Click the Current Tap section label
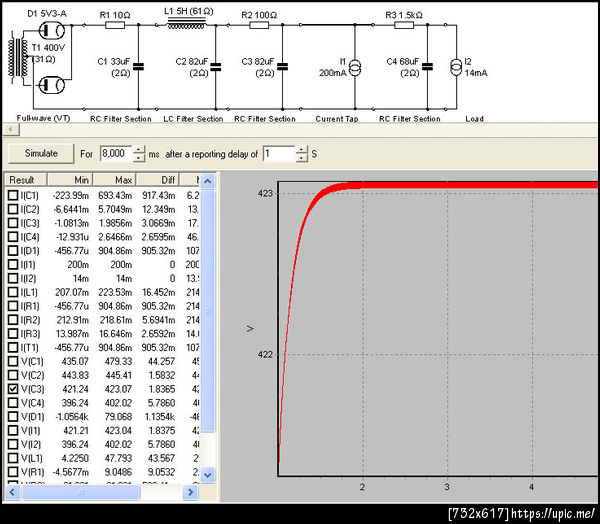 pos(337,119)
